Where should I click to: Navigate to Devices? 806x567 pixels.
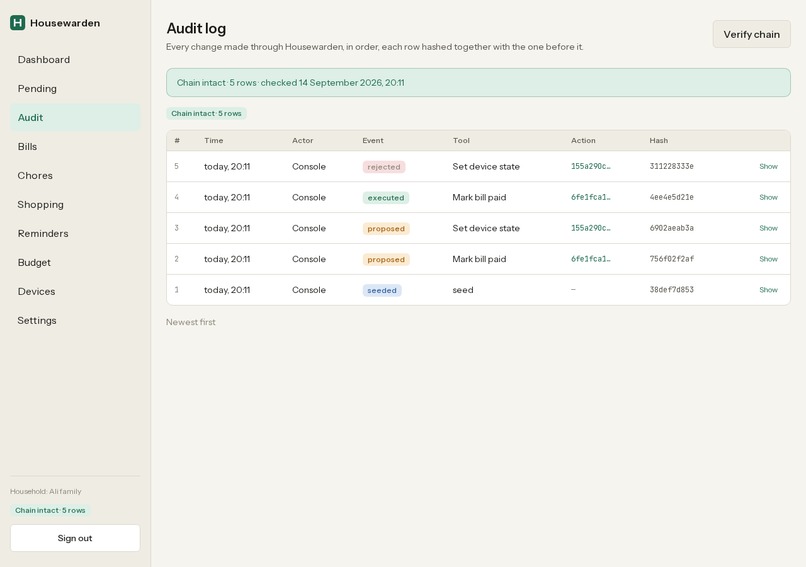(x=75, y=291)
